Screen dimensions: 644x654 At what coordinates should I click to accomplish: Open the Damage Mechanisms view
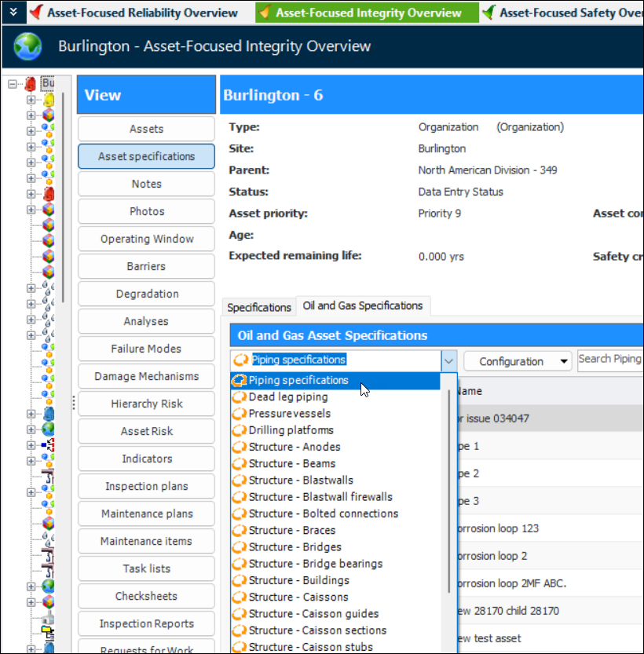[x=146, y=376]
